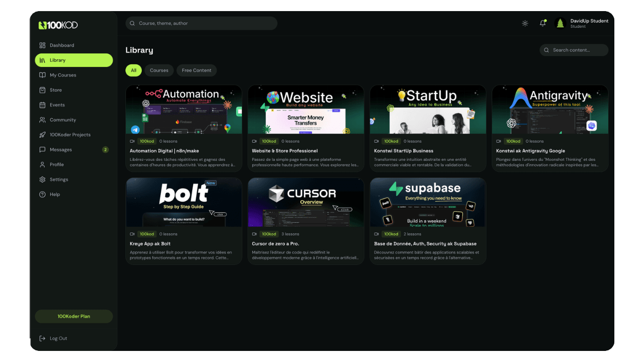Select the My Courses book icon
The height and width of the screenshot is (362, 644).
click(43, 75)
